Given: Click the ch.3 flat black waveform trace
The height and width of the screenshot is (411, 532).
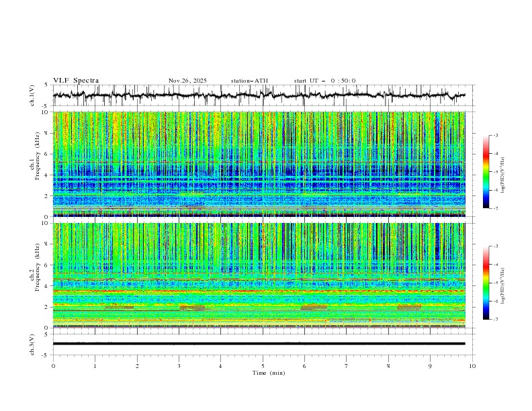Looking at the screenshot, I should tap(259, 344).
